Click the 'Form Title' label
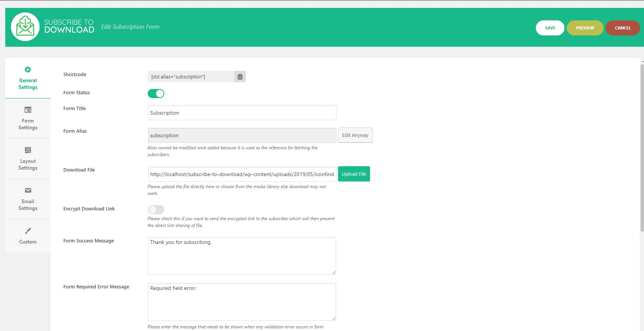The width and height of the screenshot is (644, 331). [x=75, y=108]
